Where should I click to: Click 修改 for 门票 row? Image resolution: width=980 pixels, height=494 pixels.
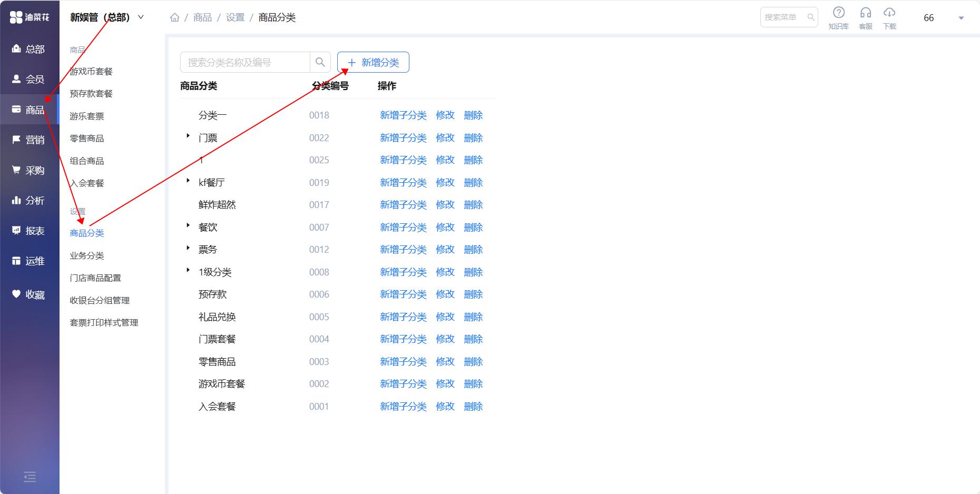point(445,137)
